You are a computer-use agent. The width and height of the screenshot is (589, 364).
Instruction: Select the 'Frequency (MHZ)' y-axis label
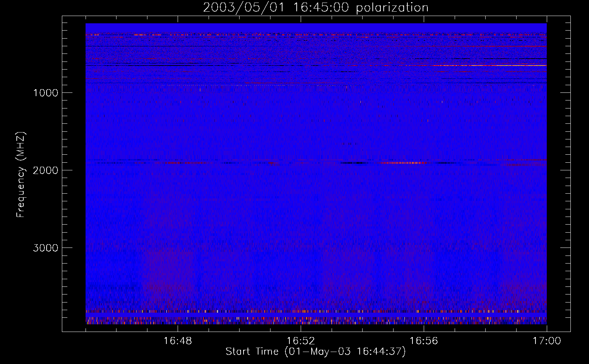21,175
